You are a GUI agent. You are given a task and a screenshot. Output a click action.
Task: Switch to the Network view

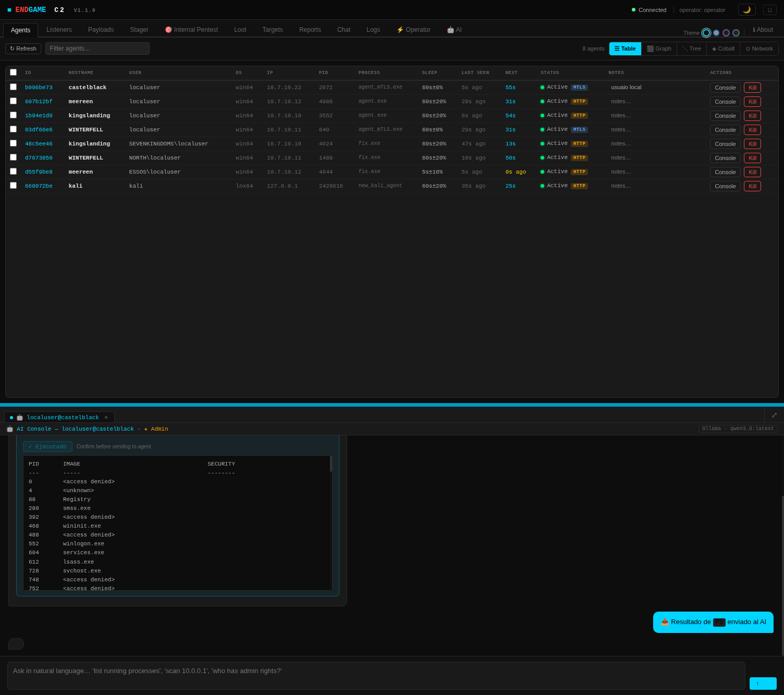tap(759, 48)
